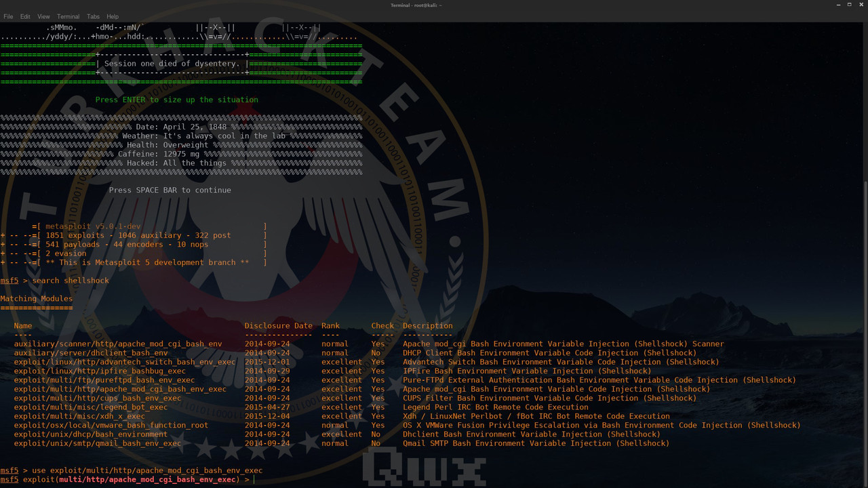This screenshot has height=488, width=868.
Task: Click '541 payloads - 44 encoders - 10 nops'
Action: pyautogui.click(x=127, y=245)
